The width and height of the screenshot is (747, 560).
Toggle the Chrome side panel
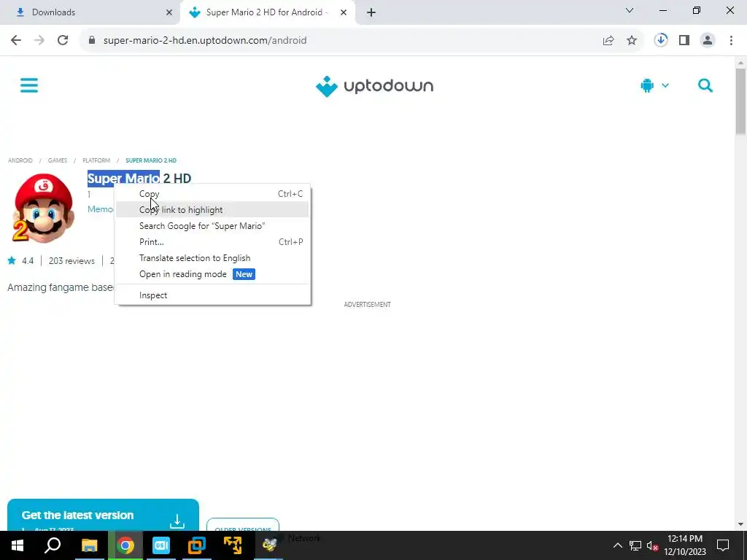pyautogui.click(x=684, y=41)
